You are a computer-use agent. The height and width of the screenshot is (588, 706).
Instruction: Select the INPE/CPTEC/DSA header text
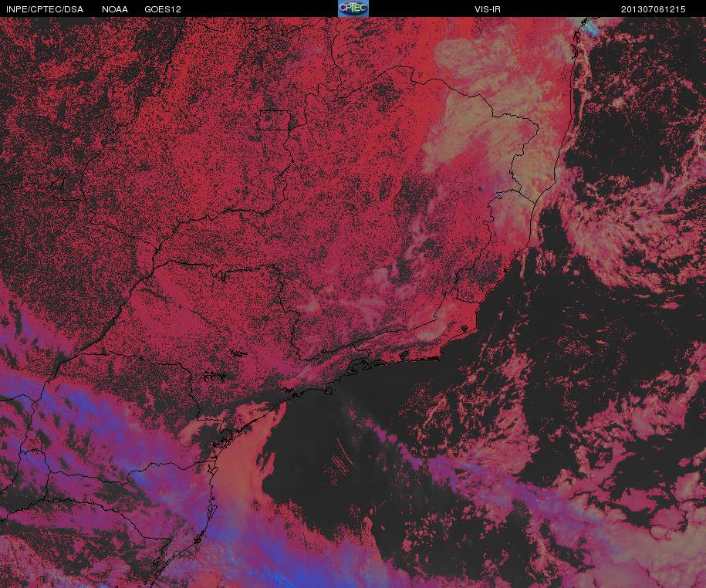[x=45, y=9]
